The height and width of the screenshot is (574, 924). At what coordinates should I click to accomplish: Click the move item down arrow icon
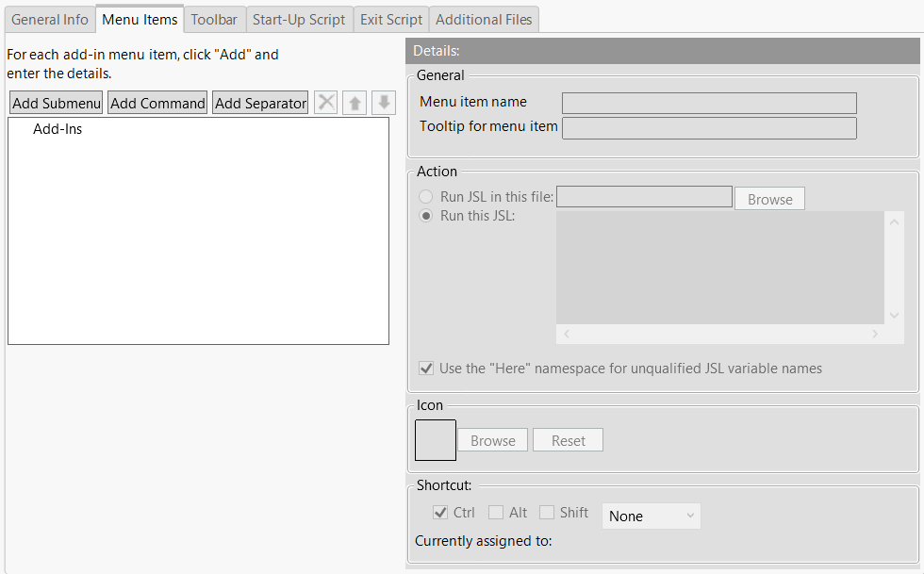click(x=383, y=102)
